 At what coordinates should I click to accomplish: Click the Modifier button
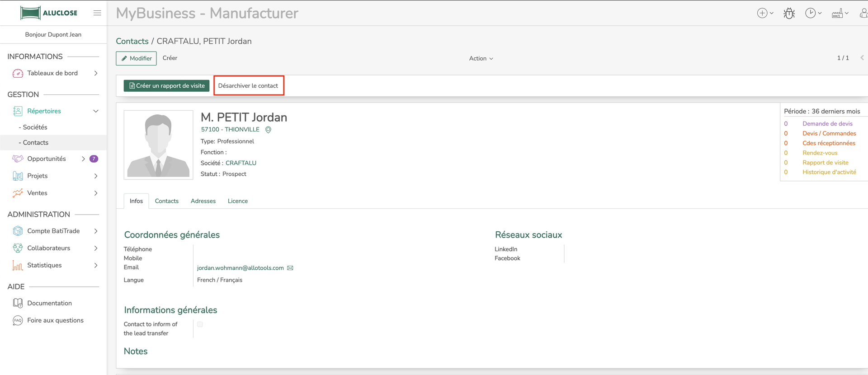click(136, 59)
